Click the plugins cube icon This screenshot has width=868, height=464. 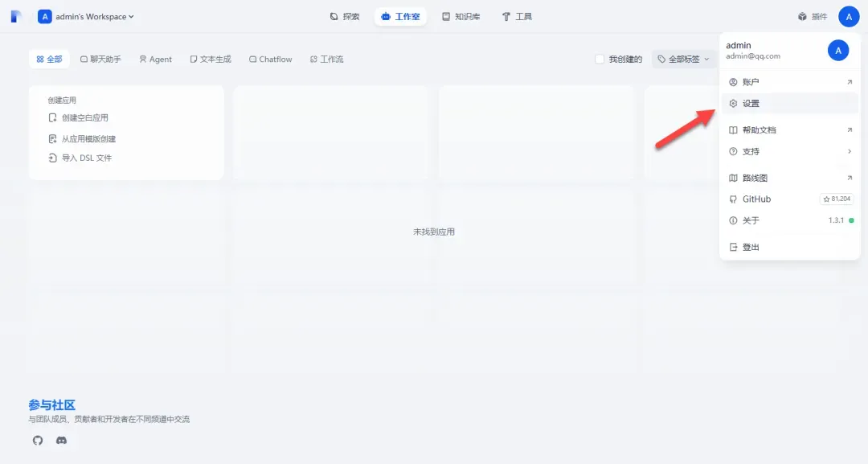(801, 16)
